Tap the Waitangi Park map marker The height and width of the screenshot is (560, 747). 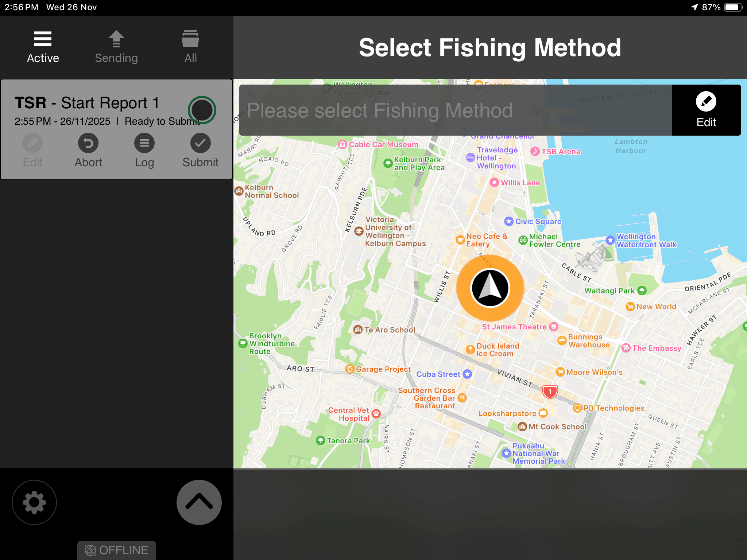(x=642, y=291)
